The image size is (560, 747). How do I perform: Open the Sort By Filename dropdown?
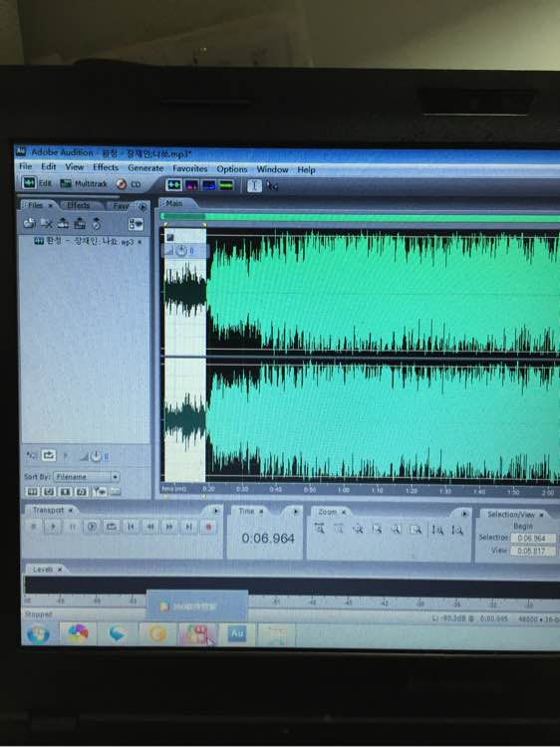coord(87,476)
